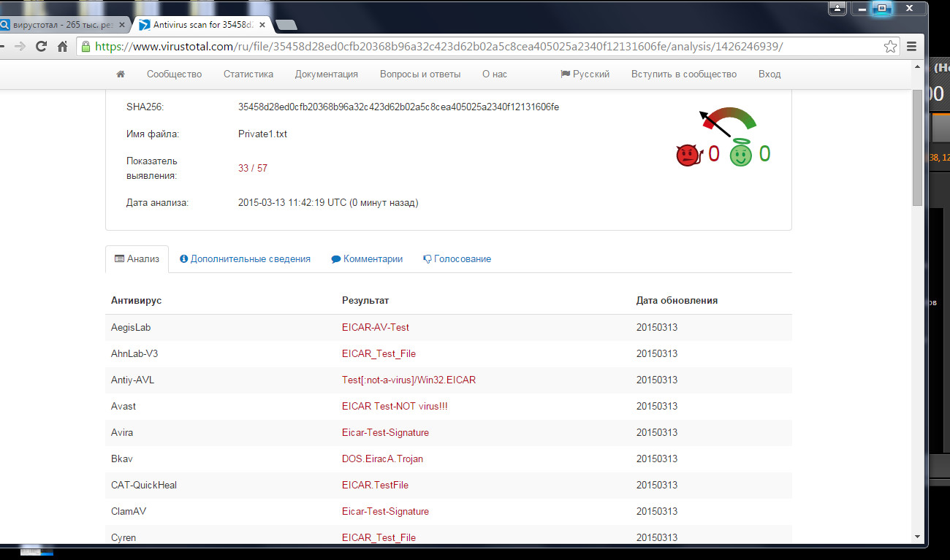This screenshot has width=950, height=560.
Task: Open the Документация menu item
Action: (x=327, y=74)
